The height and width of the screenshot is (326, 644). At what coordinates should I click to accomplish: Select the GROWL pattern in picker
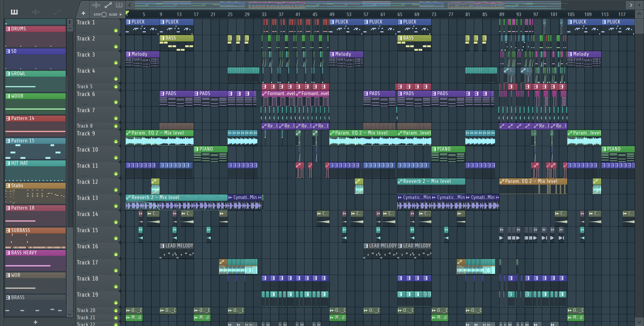(36, 81)
